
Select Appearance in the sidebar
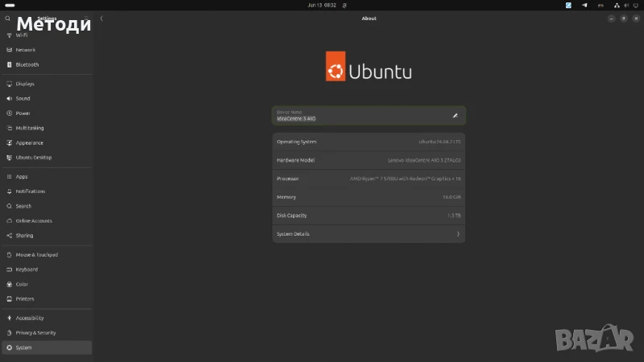29,142
